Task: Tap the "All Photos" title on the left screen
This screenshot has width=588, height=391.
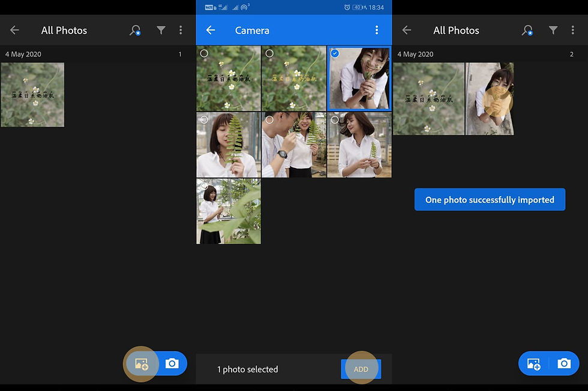Action: (x=64, y=31)
